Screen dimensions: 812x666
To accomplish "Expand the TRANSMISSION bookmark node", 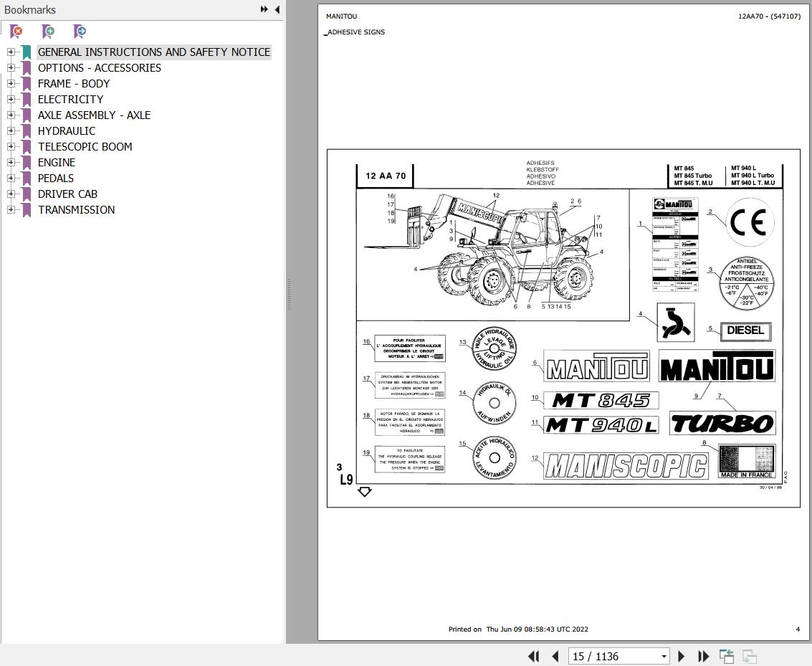I will (x=10, y=210).
